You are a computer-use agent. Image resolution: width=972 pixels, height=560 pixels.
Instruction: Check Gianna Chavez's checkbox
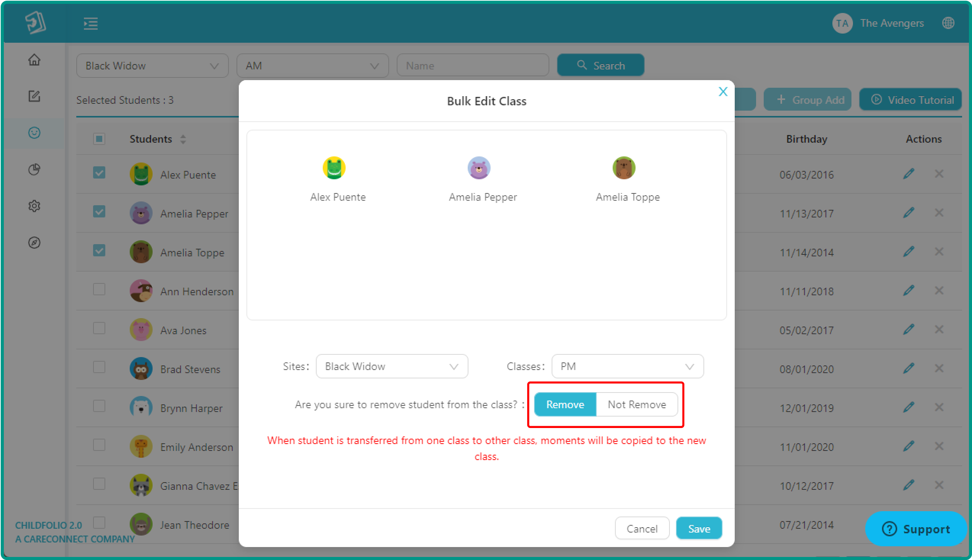coord(99,483)
